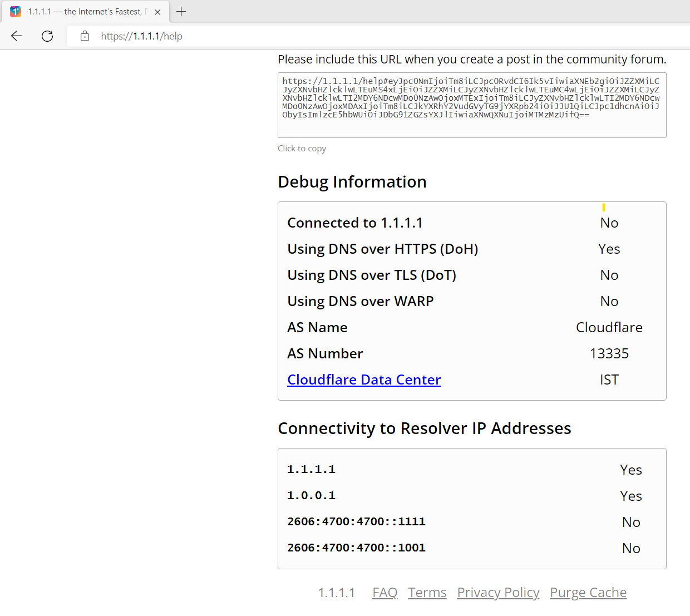This screenshot has height=616, width=690.
Task: Copy the debug URL text box
Action: pyautogui.click(x=472, y=105)
